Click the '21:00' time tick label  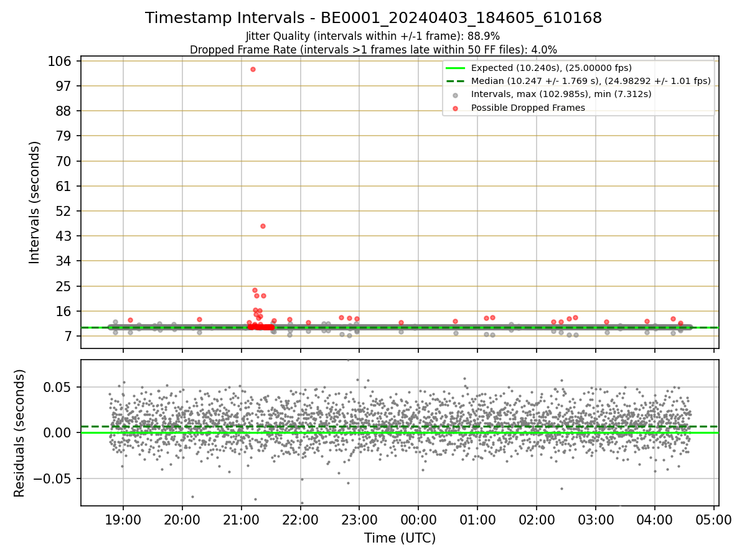(x=241, y=519)
